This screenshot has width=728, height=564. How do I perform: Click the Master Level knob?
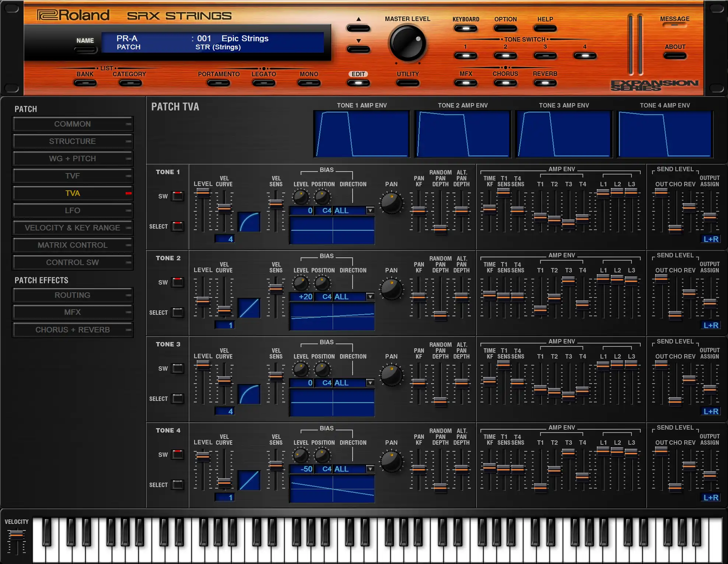tap(407, 43)
